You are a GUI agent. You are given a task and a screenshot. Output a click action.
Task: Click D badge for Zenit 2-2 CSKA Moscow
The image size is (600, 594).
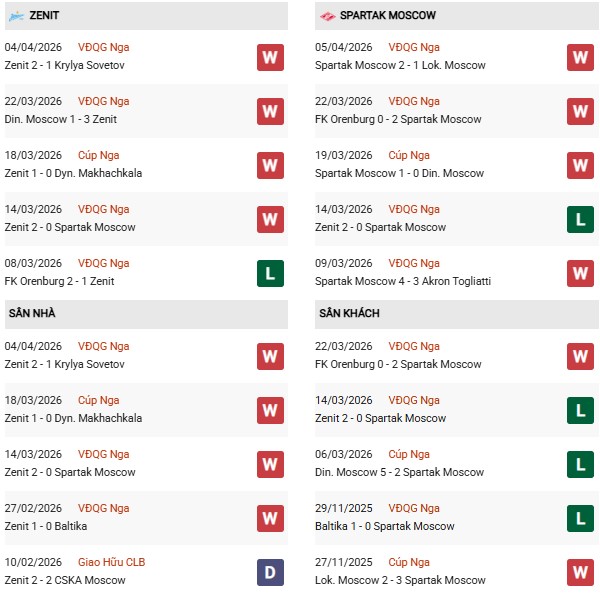click(270, 572)
